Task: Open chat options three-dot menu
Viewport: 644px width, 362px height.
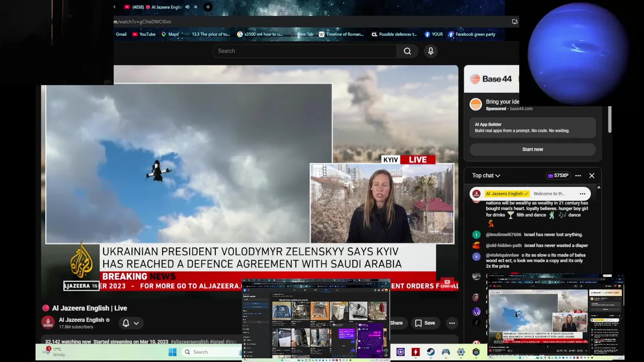Action: tap(578, 175)
